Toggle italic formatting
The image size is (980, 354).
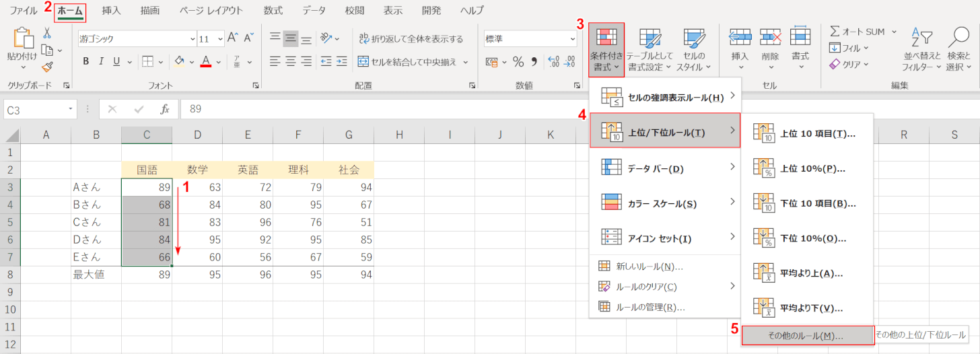click(102, 61)
